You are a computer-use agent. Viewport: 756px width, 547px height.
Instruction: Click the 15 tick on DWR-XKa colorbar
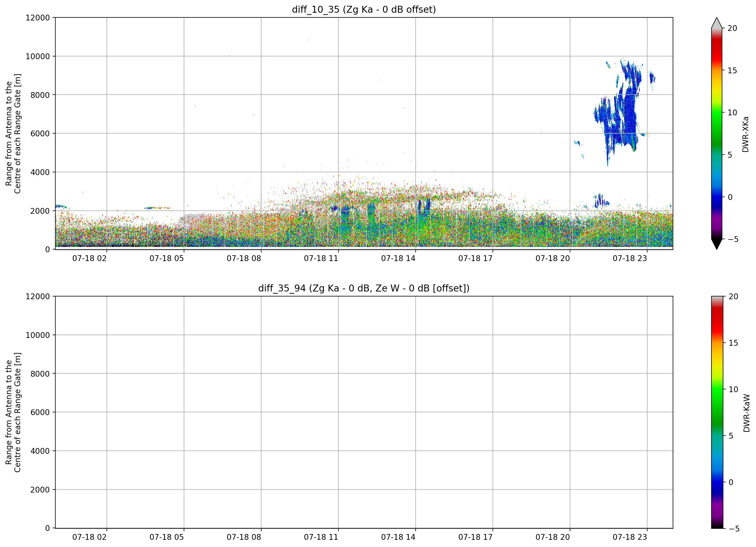(732, 71)
